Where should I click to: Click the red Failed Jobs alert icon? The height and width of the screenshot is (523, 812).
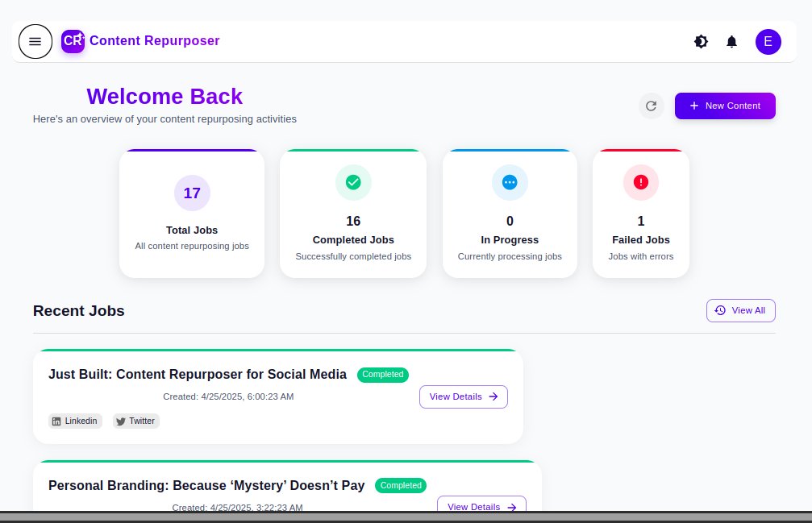pyautogui.click(x=641, y=182)
